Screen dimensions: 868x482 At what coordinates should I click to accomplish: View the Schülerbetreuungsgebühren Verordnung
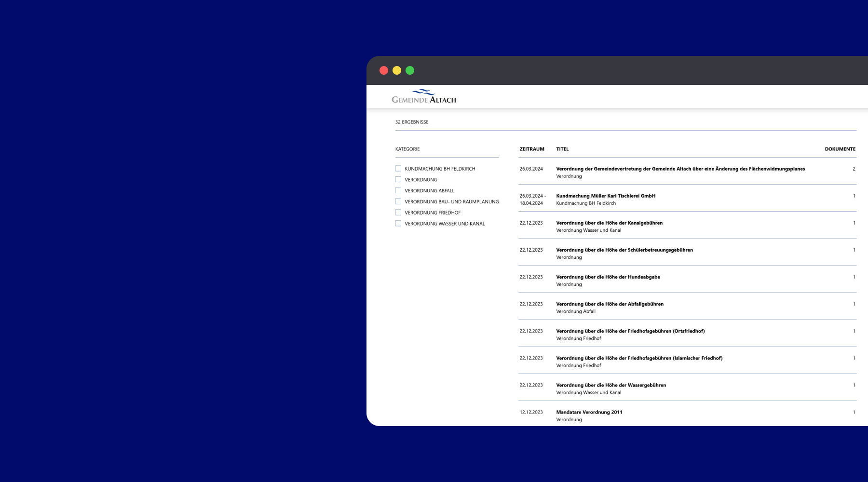tap(624, 250)
